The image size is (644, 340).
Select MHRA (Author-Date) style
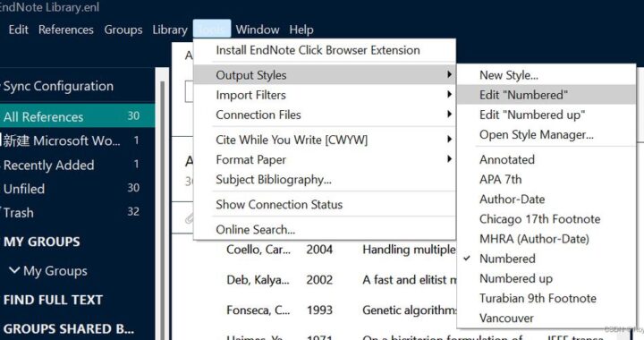tap(547, 239)
